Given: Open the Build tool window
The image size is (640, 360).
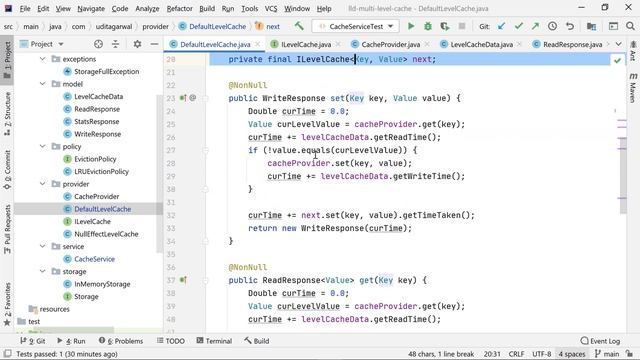Looking at the screenshot, I should (257, 341).
